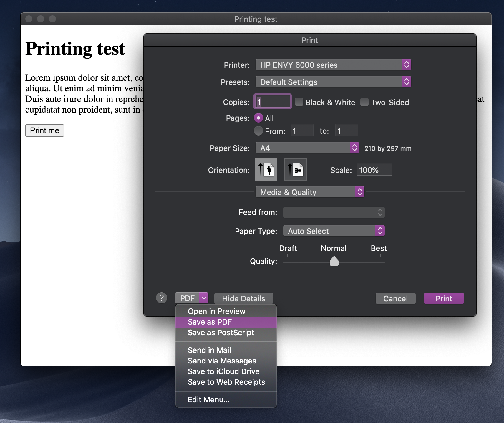This screenshot has width=504, height=423.
Task: Select portrait orientation icon
Action: [x=266, y=170]
